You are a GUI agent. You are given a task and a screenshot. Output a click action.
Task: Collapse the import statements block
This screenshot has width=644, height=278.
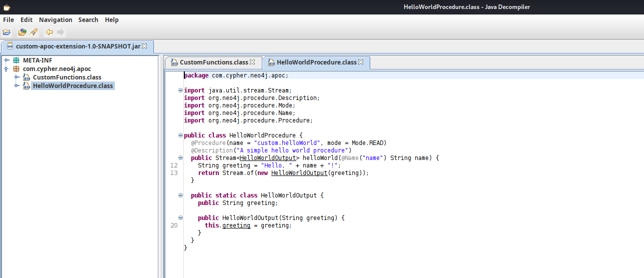click(x=180, y=90)
